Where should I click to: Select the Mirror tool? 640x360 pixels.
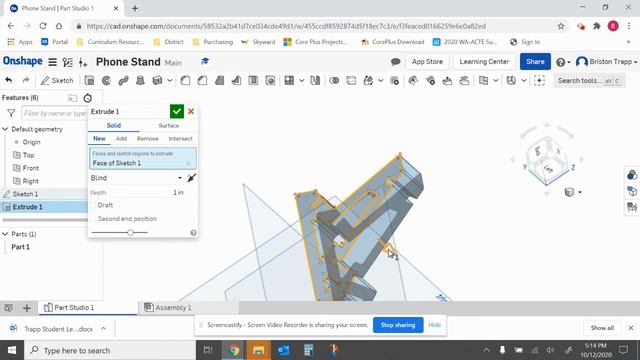coord(315,80)
